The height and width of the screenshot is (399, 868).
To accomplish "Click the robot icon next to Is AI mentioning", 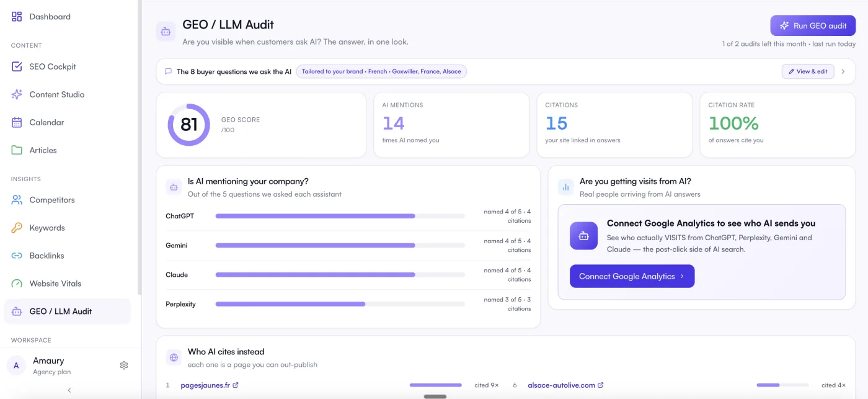I will point(174,187).
